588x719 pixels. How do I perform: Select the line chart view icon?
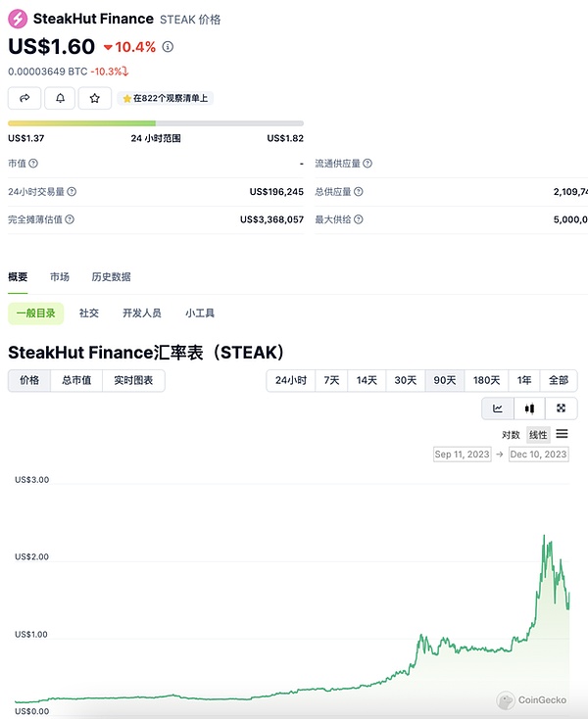498,408
